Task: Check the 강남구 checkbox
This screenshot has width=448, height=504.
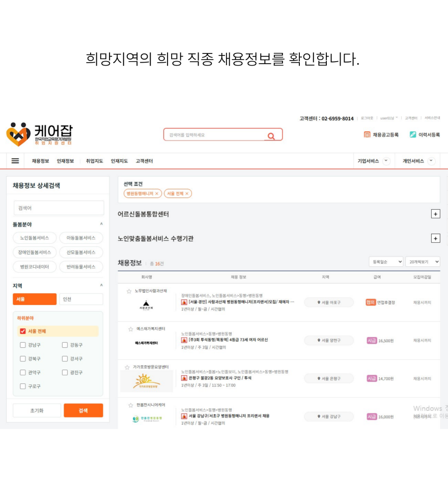Action: 23,345
